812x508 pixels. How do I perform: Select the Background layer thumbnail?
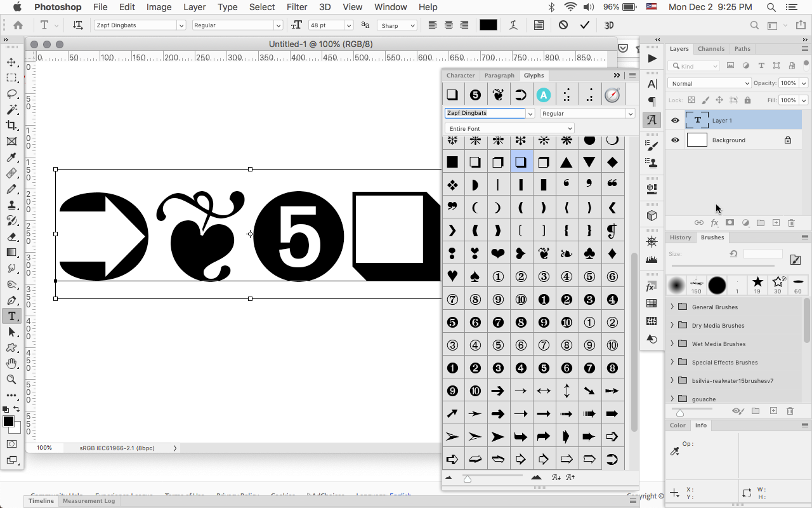(697, 140)
